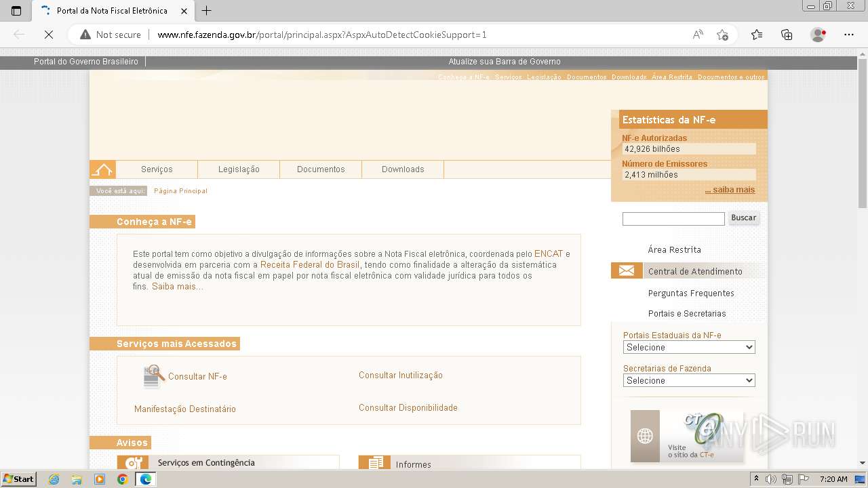Click the volume icon in the system tray

click(771, 479)
